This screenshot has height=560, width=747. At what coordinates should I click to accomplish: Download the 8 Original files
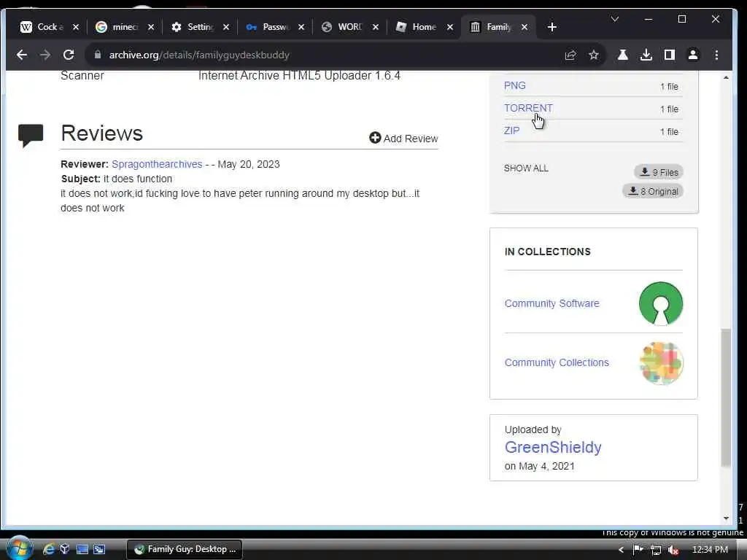coord(653,191)
